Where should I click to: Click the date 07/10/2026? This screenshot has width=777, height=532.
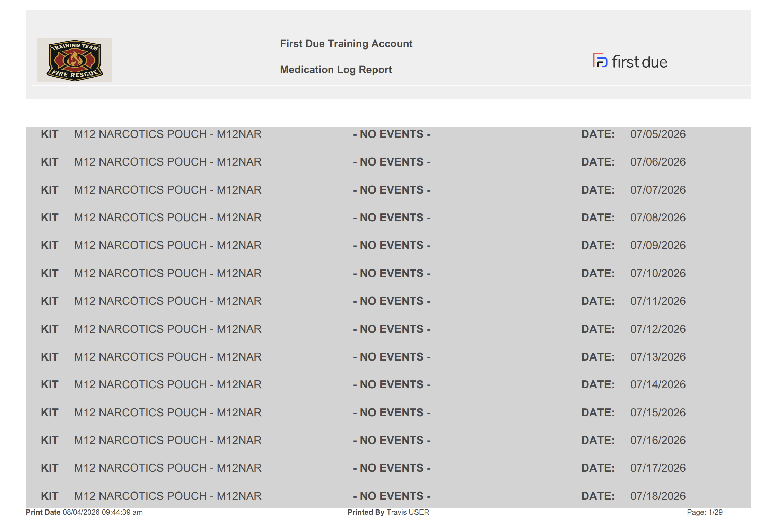pos(658,273)
